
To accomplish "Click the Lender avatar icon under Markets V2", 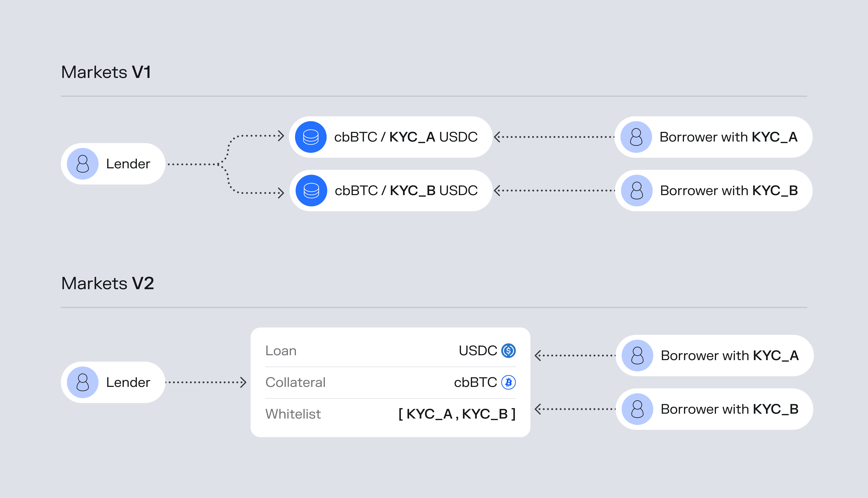I will click(x=83, y=382).
